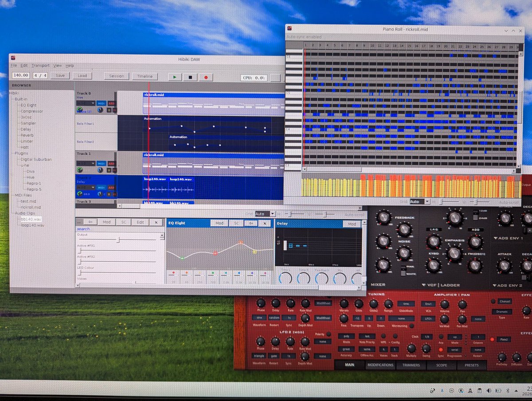Open the Piano Roll Grid Auto dropdown
Viewport: 532px width, 401px height.
(419, 201)
